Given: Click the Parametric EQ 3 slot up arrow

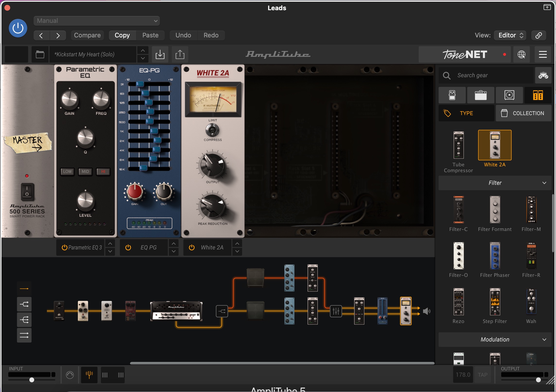Looking at the screenshot, I should (110, 244).
